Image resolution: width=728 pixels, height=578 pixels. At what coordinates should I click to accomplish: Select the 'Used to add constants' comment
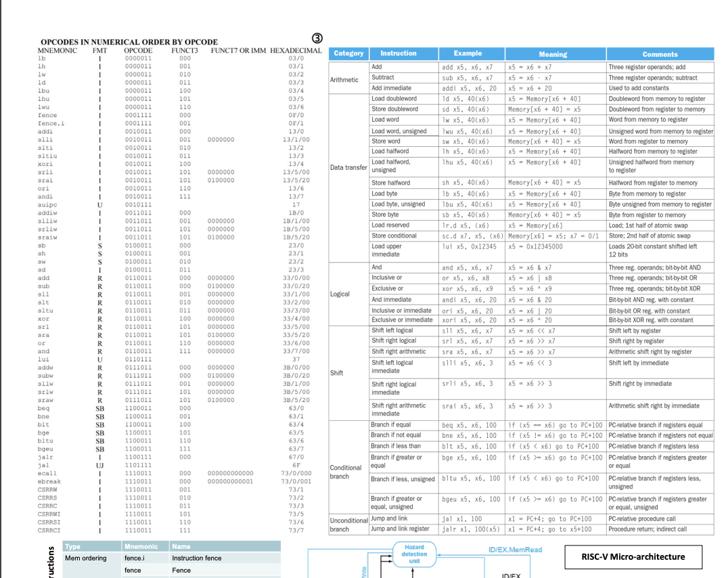pos(639,88)
